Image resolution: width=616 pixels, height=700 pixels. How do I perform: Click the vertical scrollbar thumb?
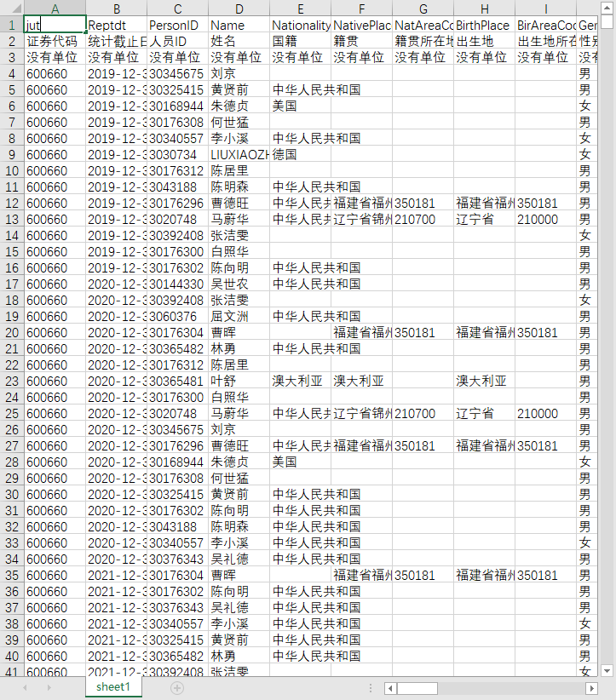tap(607, 22)
